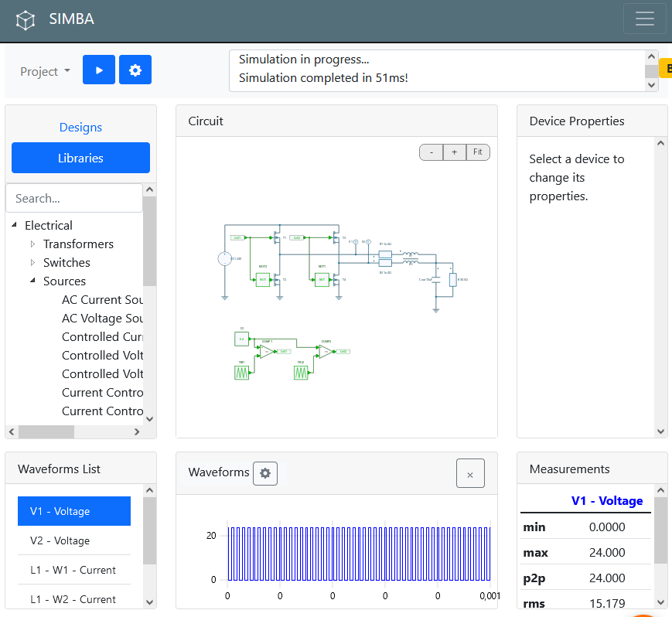Select L1 - W1 - Current waveform
672x617 pixels.
[x=74, y=569]
